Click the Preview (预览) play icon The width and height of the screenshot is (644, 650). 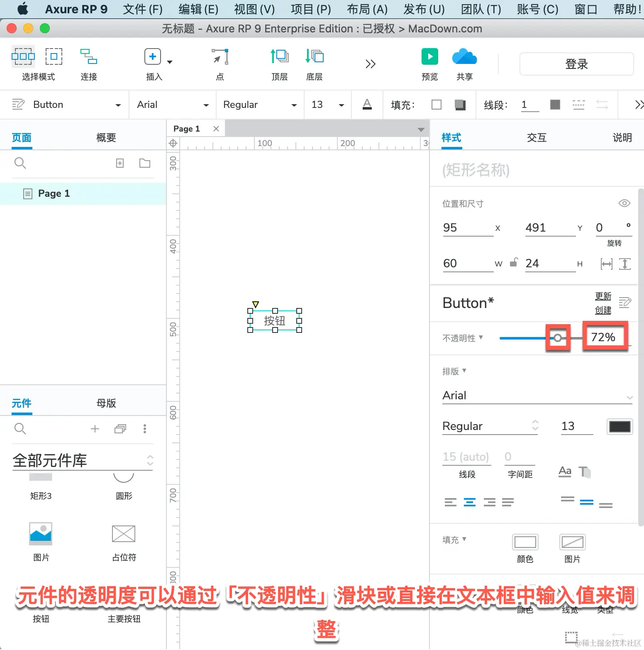click(430, 56)
